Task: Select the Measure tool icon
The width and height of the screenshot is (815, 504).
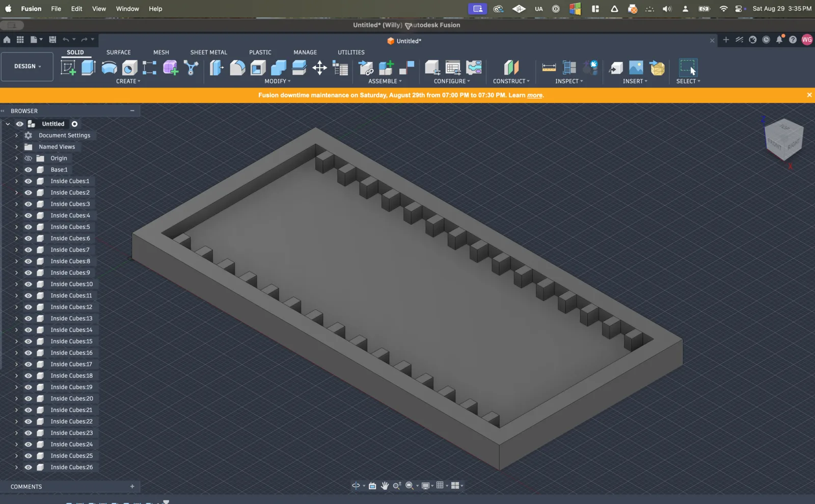Action: point(549,68)
